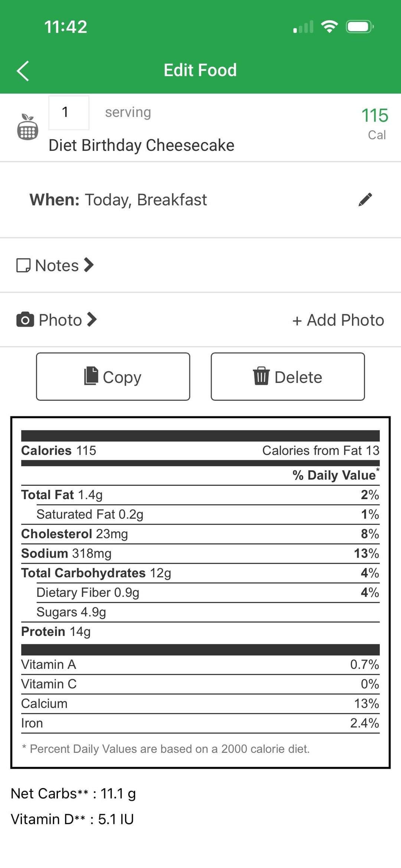The height and width of the screenshot is (868, 401).
Task: Open the Notes row label
Action: (57, 266)
